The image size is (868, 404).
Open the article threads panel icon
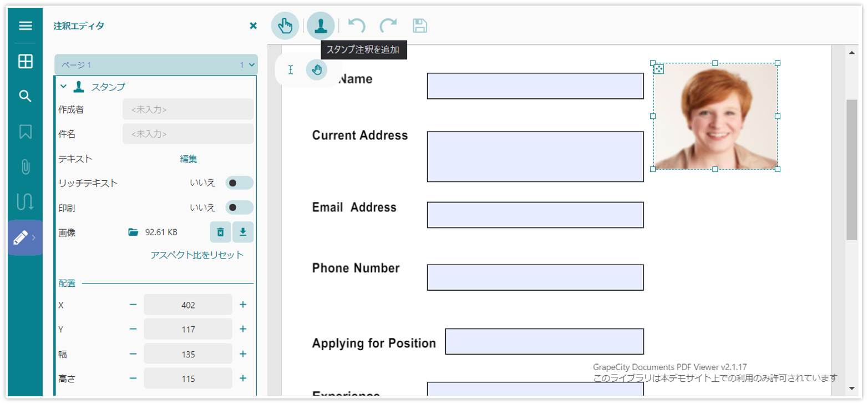pyautogui.click(x=26, y=202)
